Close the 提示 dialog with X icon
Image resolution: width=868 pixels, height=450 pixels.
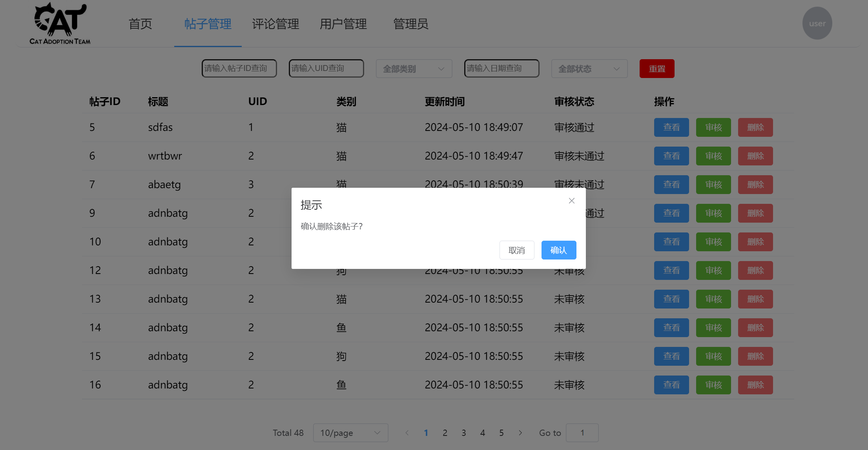point(571,201)
